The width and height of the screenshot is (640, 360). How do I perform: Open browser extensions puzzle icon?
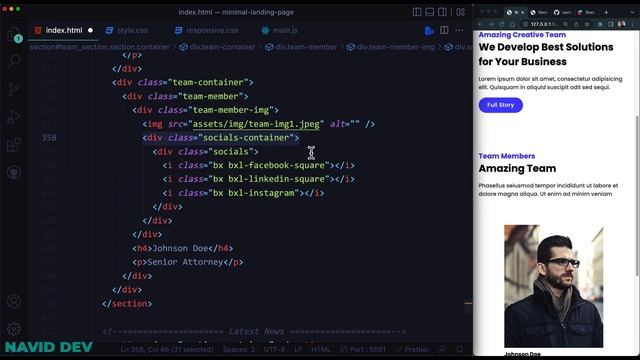click(x=600, y=24)
